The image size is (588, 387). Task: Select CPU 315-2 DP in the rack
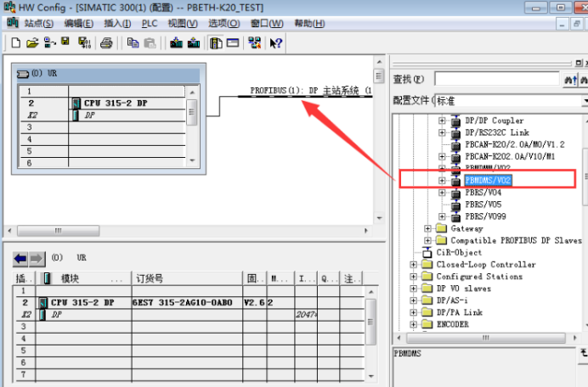point(116,103)
